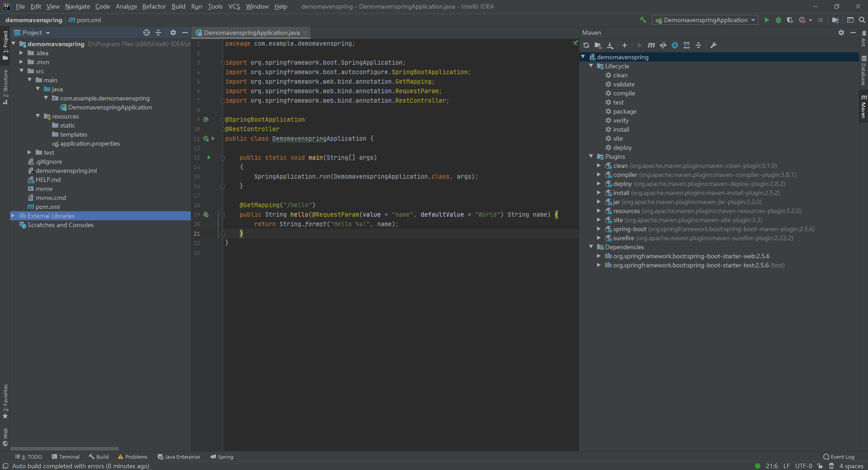Toggle tool window bars in status bar corner
The width and height of the screenshot is (868, 470).
tap(5, 466)
